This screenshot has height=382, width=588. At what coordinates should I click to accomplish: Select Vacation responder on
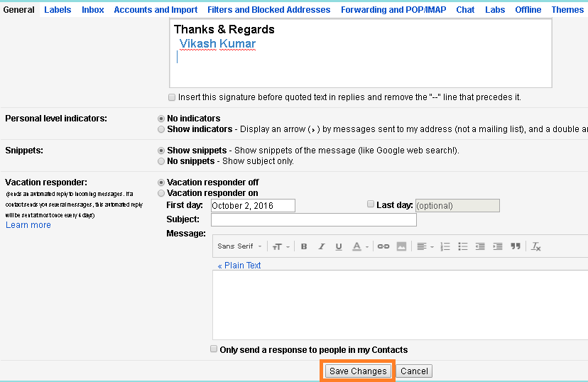(x=161, y=193)
